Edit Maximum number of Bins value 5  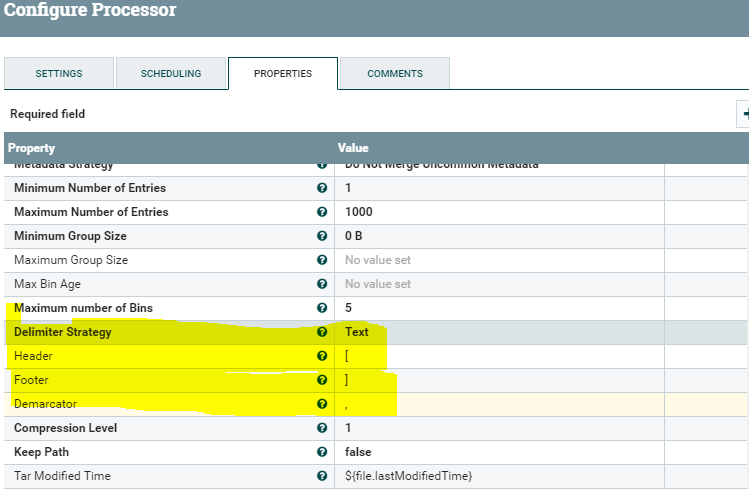click(499, 308)
